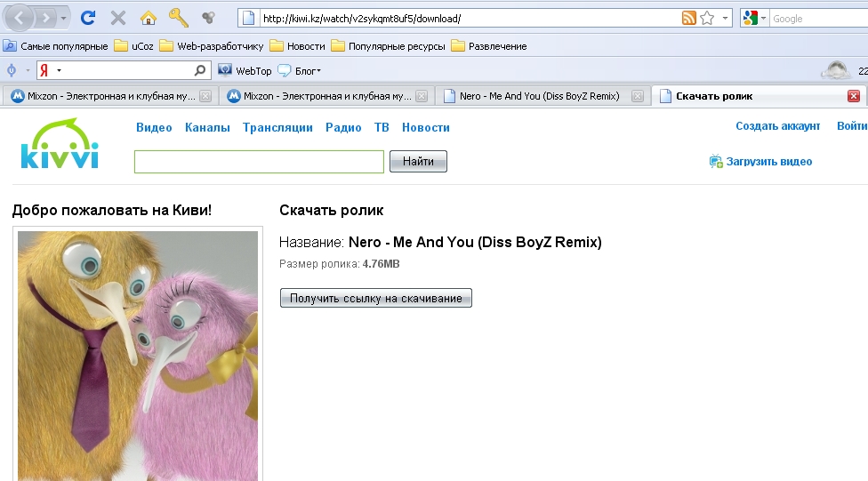Open the Видео section link
This screenshot has height=481, width=868.
(x=154, y=127)
